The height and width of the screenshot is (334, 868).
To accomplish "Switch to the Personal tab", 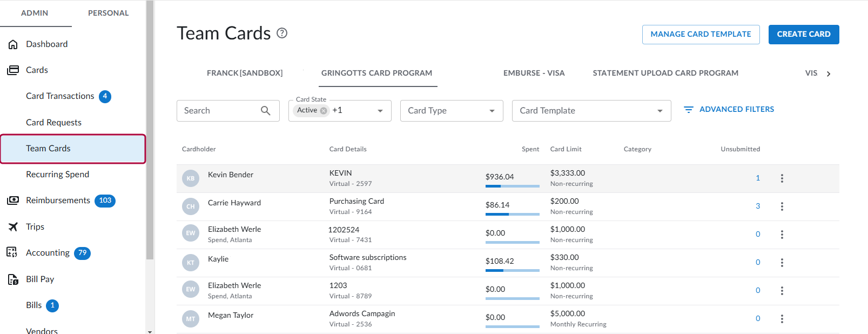I will coord(108,13).
